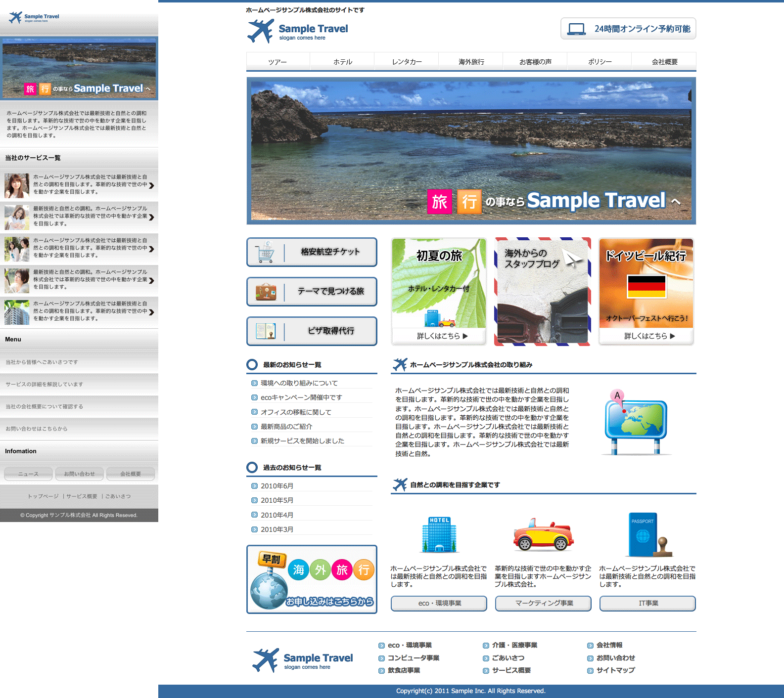
Task: Click the 海外からのスタッフブログ banner thumbnail
Action: pos(542,292)
